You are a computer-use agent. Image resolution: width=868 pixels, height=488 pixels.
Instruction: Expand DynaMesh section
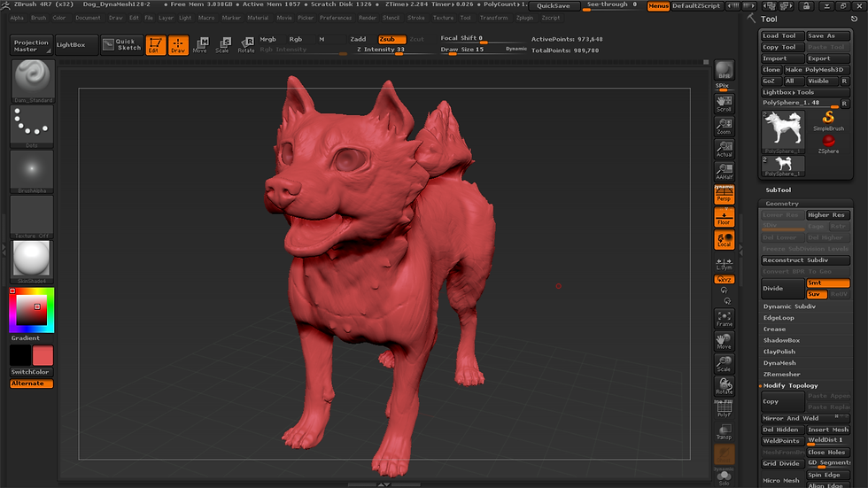pyautogui.click(x=779, y=363)
